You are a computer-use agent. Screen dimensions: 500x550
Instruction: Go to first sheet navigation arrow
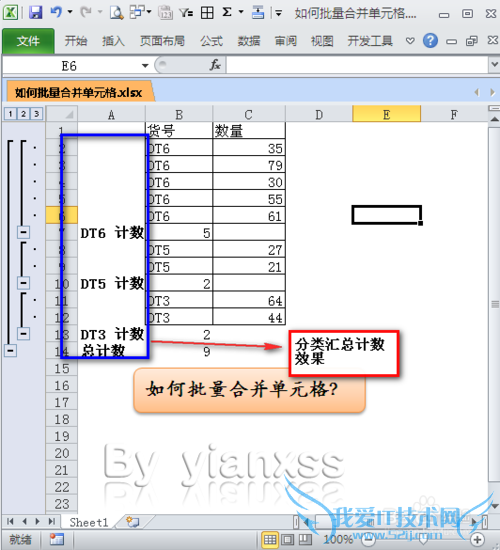10,522
